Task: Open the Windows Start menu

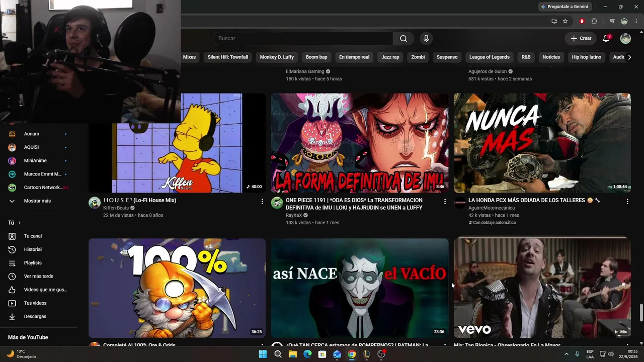Action: click(x=263, y=354)
